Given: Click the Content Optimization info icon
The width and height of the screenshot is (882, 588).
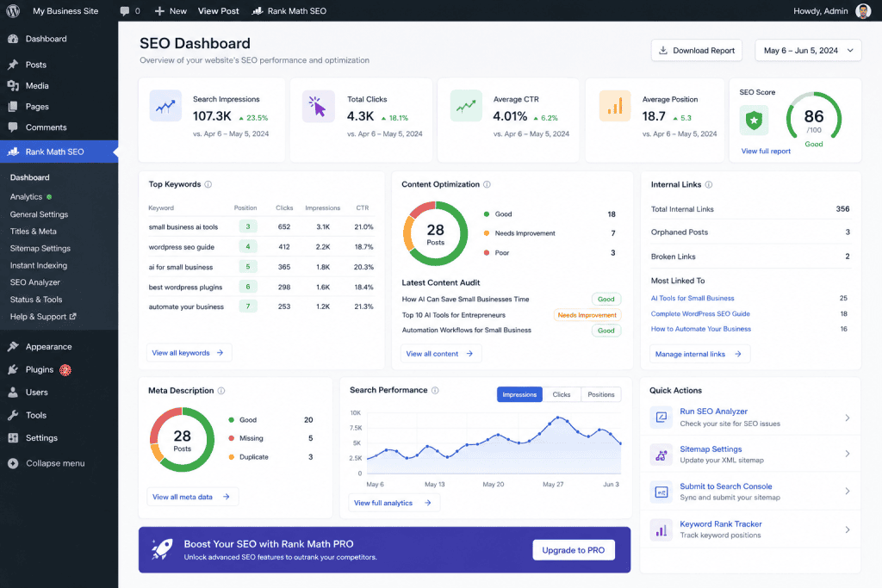Looking at the screenshot, I should pyautogui.click(x=488, y=184).
